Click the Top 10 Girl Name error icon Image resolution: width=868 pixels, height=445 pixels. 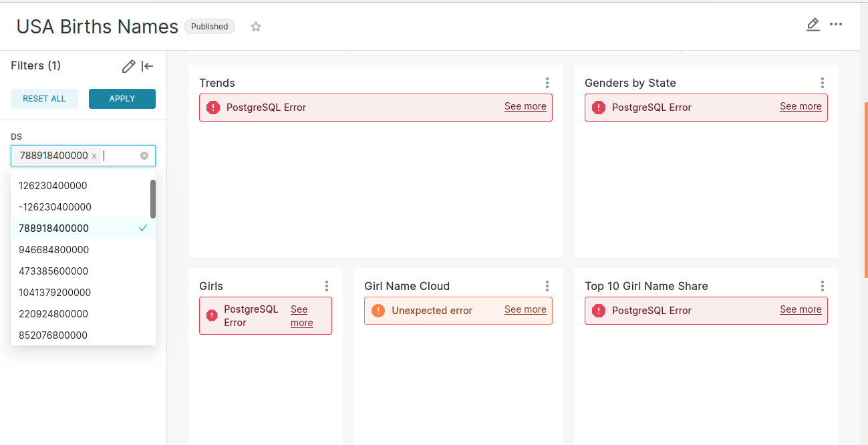[x=599, y=311]
